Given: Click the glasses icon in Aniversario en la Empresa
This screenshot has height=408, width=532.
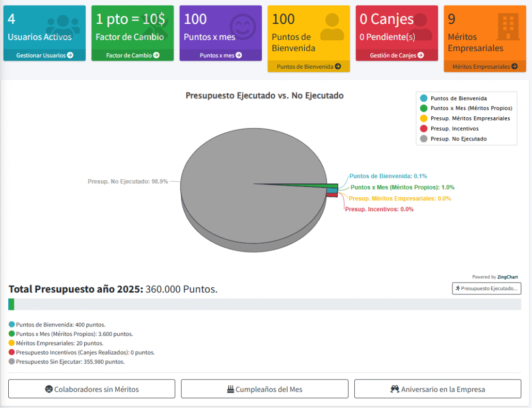Looking at the screenshot, I should click(x=395, y=389).
